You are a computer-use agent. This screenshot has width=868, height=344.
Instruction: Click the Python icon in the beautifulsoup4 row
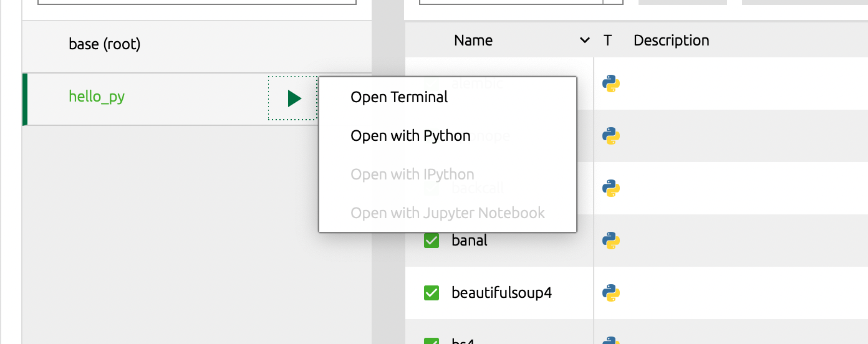coord(611,293)
